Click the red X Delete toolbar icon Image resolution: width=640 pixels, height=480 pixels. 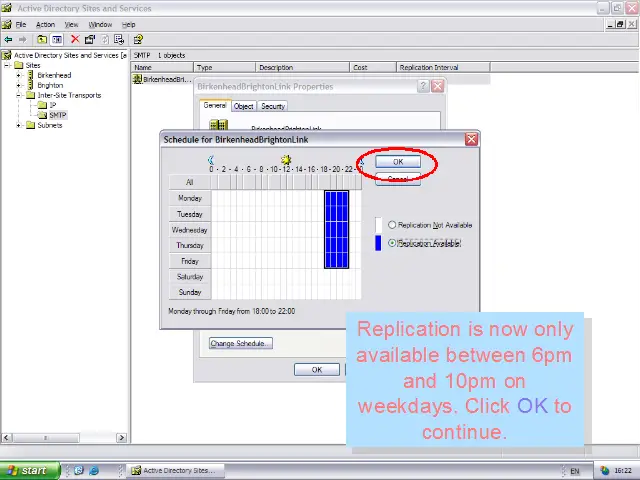click(x=75, y=39)
